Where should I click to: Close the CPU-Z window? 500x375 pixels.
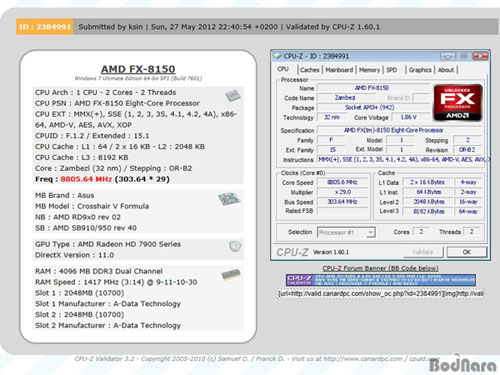480,56
